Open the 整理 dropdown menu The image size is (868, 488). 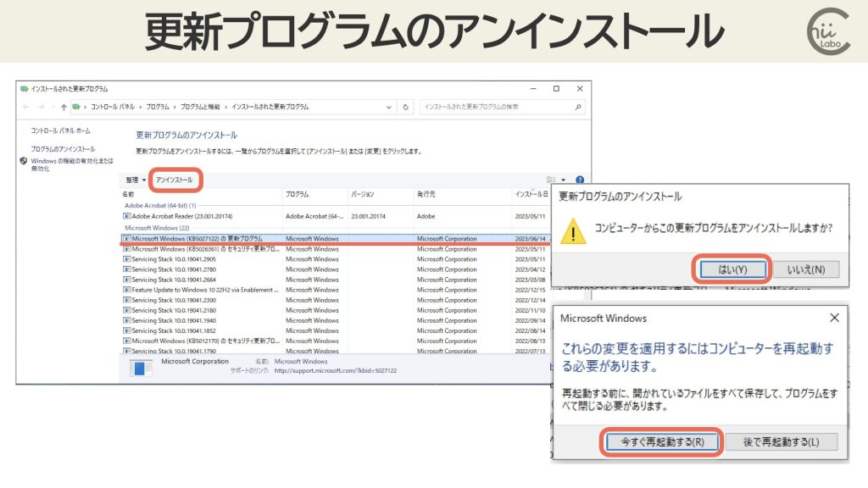136,180
